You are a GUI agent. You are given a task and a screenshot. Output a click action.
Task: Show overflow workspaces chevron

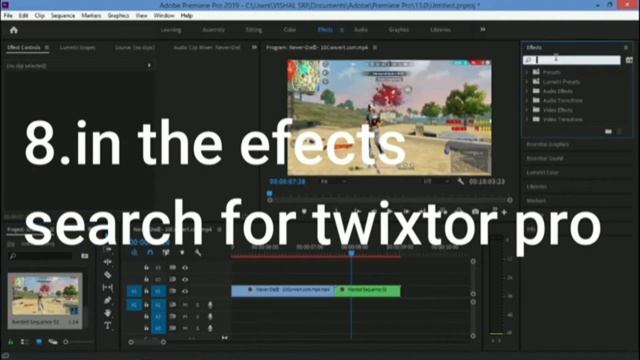point(483,29)
